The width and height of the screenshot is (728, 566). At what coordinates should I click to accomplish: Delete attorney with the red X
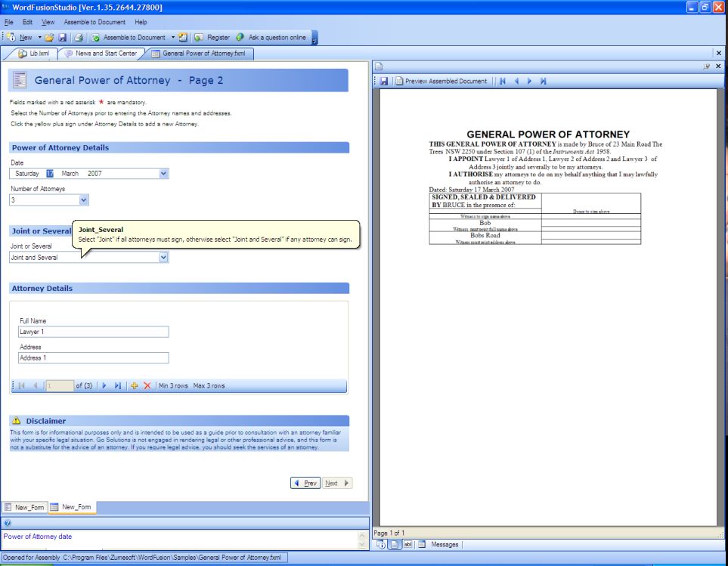click(x=147, y=385)
